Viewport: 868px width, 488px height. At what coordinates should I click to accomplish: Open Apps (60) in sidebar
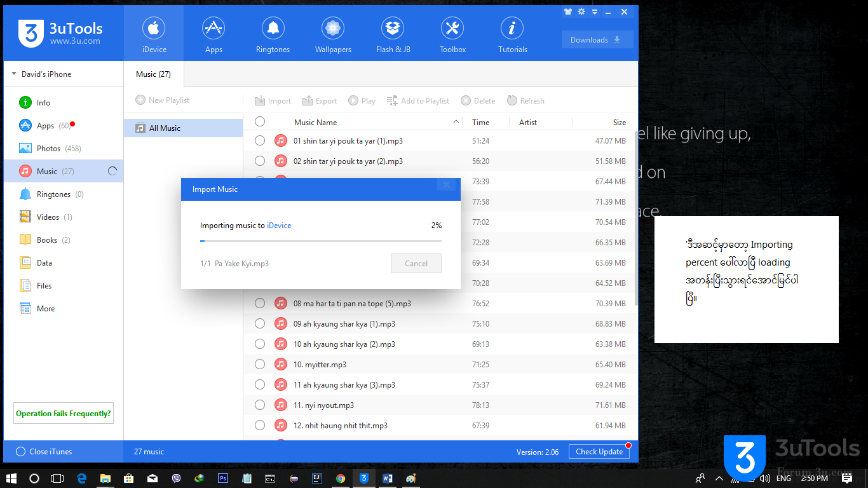point(64,125)
